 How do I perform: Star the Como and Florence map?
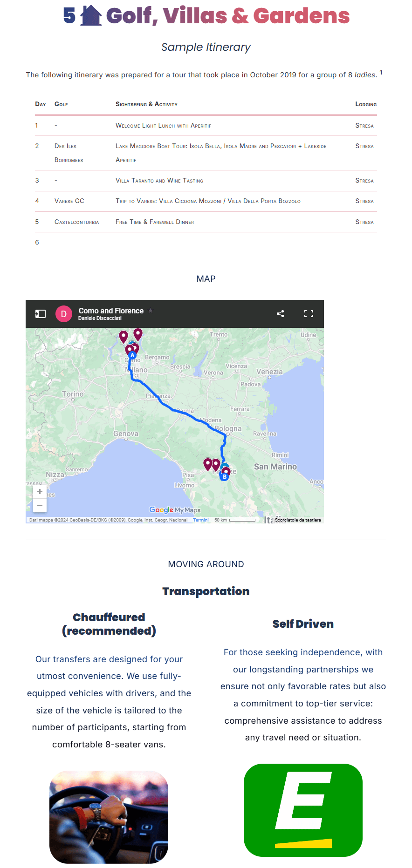click(151, 311)
